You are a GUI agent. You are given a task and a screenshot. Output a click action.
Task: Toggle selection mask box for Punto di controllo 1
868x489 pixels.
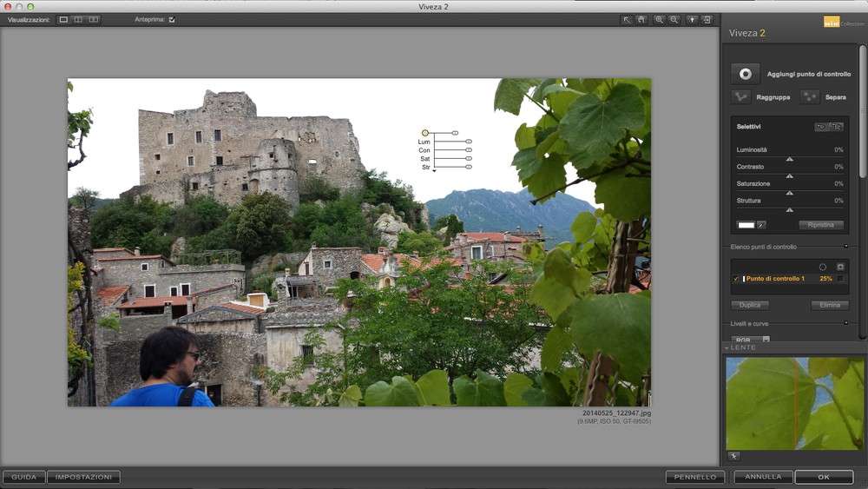click(x=840, y=279)
